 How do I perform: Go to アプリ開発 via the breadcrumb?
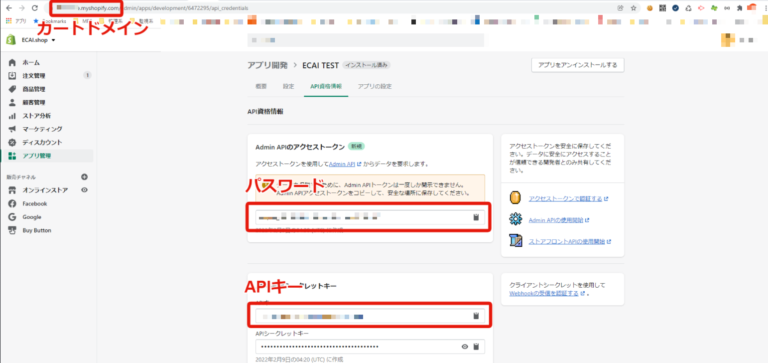pos(267,65)
